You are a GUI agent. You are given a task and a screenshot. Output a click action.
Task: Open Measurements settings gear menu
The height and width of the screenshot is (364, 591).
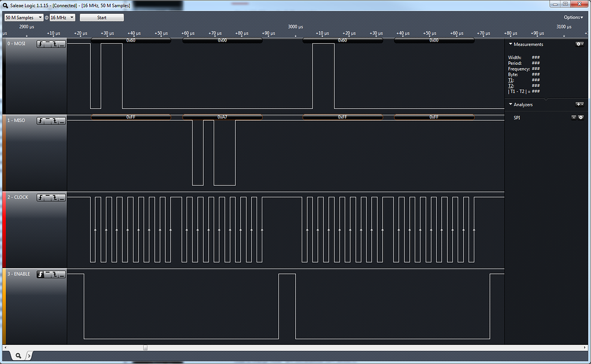coord(579,44)
